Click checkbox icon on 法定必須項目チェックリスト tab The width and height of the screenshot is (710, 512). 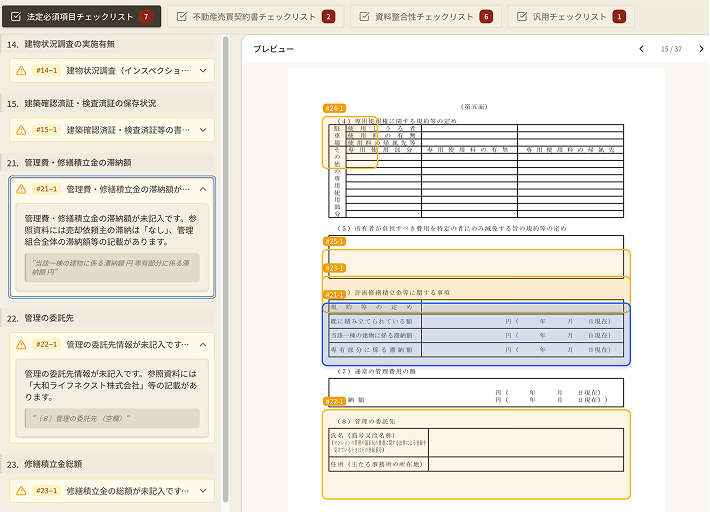[15, 17]
